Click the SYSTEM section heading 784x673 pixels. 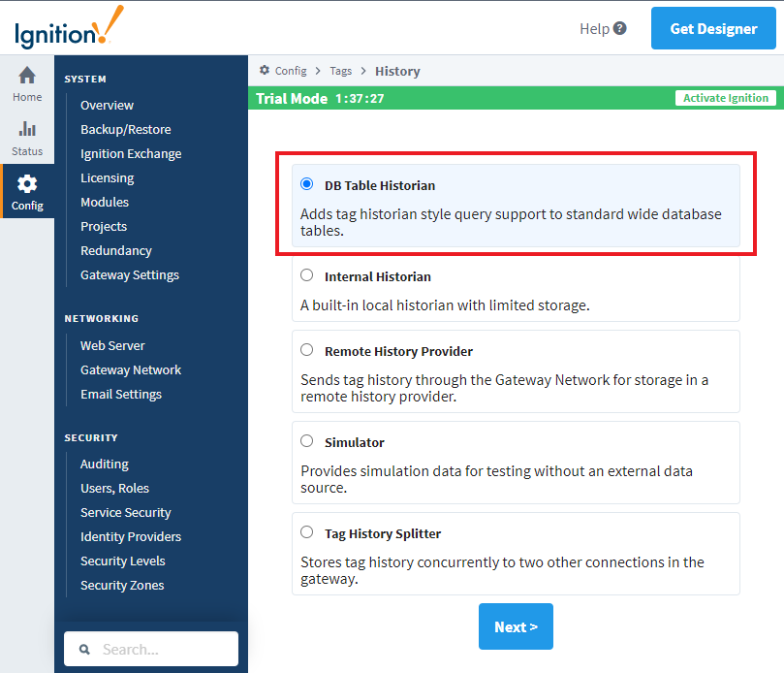pos(85,80)
